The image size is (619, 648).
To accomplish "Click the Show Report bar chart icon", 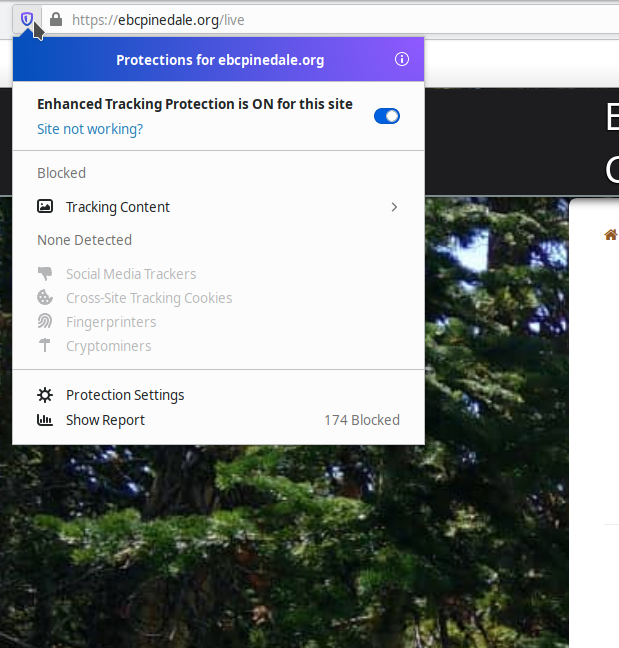I will [45, 420].
